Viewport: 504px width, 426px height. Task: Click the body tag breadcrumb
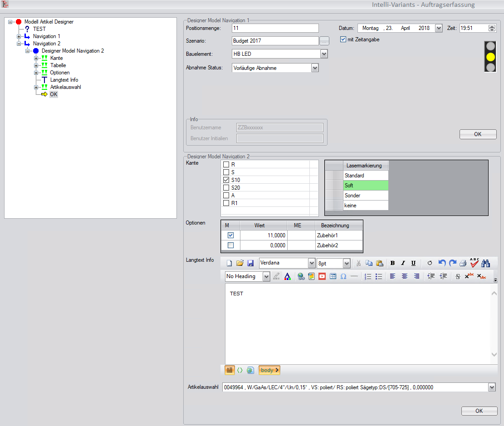[x=269, y=370]
